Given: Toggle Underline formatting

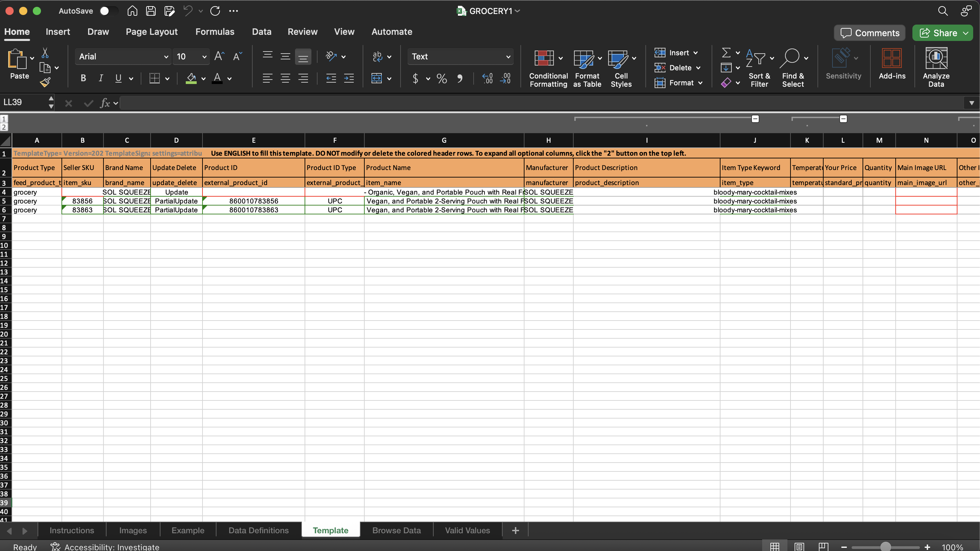Looking at the screenshot, I should point(118,78).
